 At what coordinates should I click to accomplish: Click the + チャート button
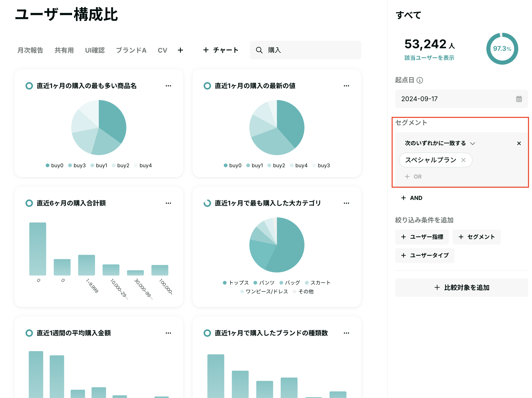[221, 50]
